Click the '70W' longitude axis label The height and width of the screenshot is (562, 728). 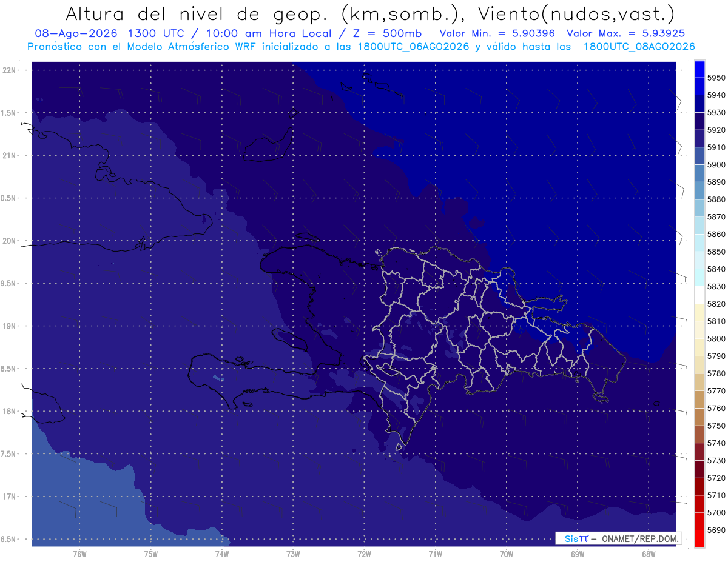click(507, 554)
